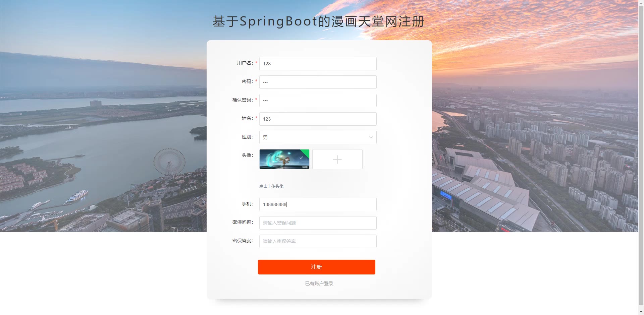Click the 点击上传头像 hint text
This screenshot has height=315, width=644.
271,186
